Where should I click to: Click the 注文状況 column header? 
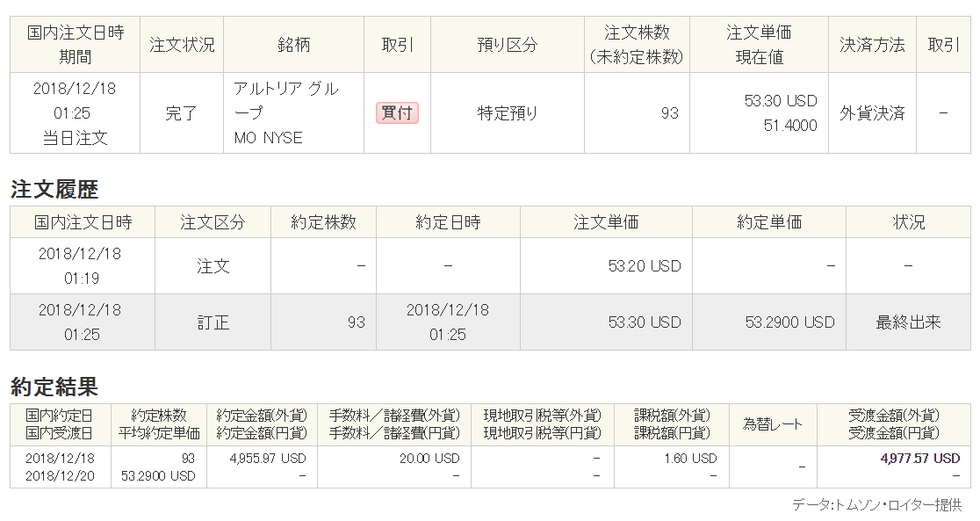[182, 45]
